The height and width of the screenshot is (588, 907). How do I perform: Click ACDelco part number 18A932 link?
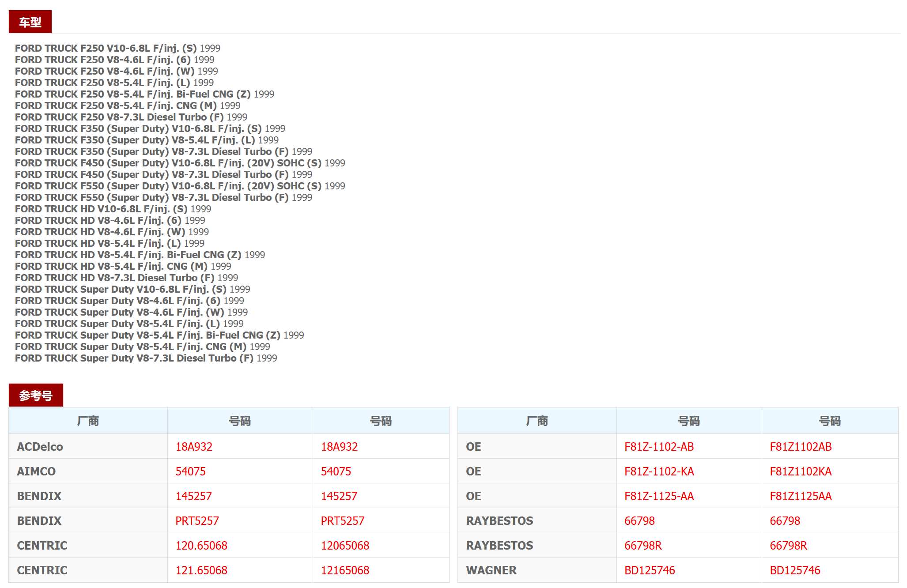coord(194,447)
